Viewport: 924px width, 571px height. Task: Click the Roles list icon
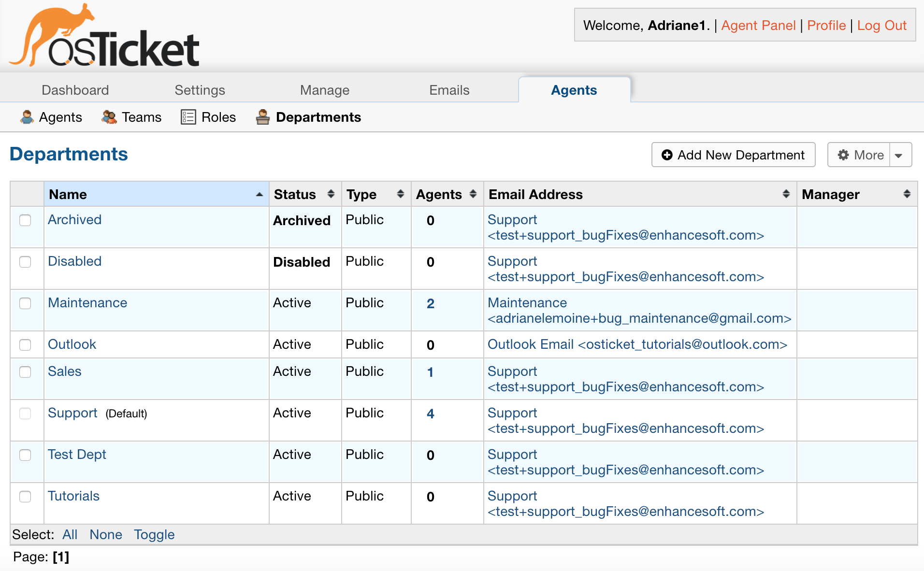(x=188, y=117)
